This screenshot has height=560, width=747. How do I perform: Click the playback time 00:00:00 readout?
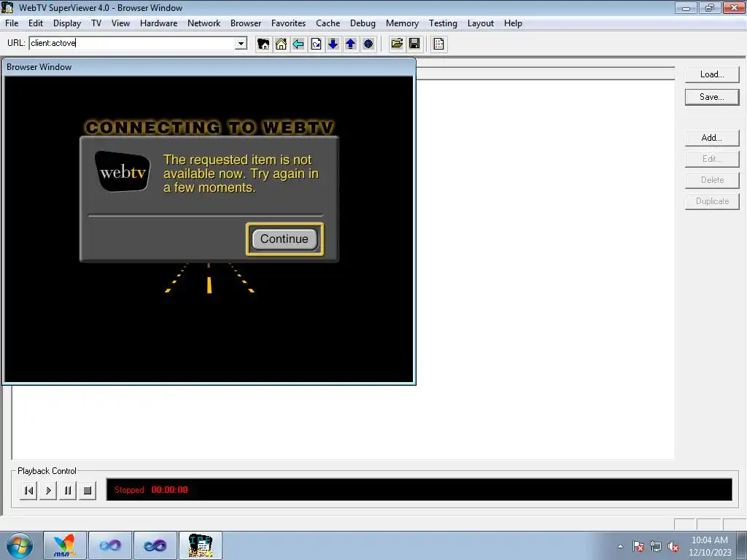tap(169, 490)
